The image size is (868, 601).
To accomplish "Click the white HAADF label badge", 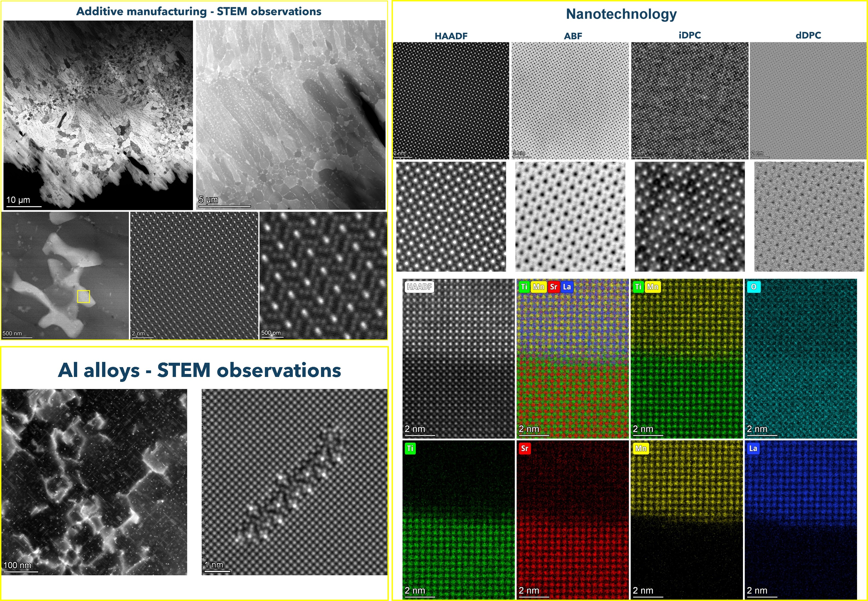I will click(419, 287).
